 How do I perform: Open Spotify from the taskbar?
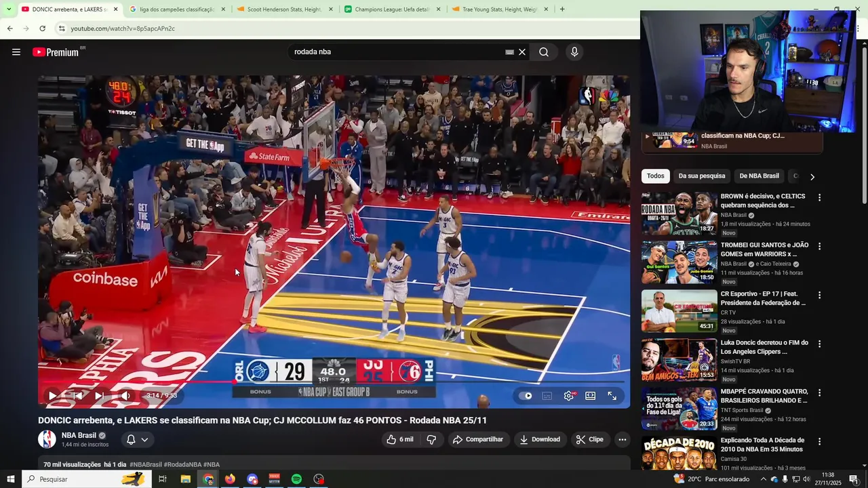(296, 479)
